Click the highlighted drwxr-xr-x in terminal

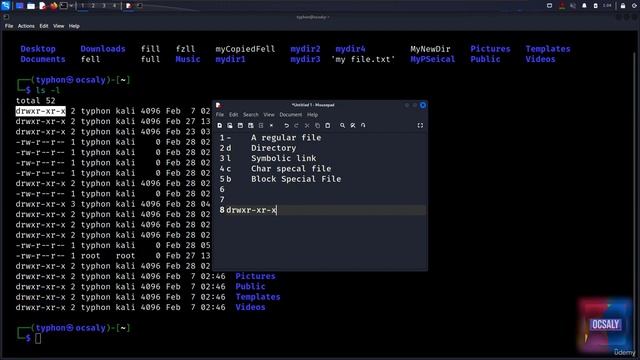coord(40,111)
